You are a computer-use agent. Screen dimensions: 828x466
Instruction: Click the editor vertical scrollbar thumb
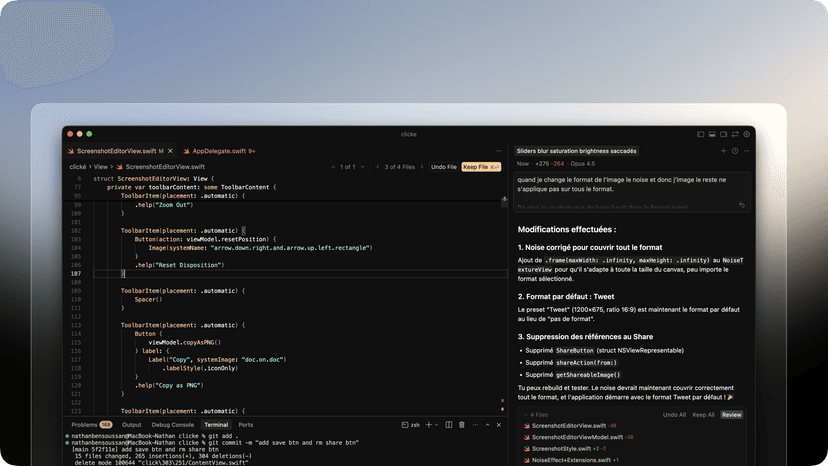pos(504,203)
